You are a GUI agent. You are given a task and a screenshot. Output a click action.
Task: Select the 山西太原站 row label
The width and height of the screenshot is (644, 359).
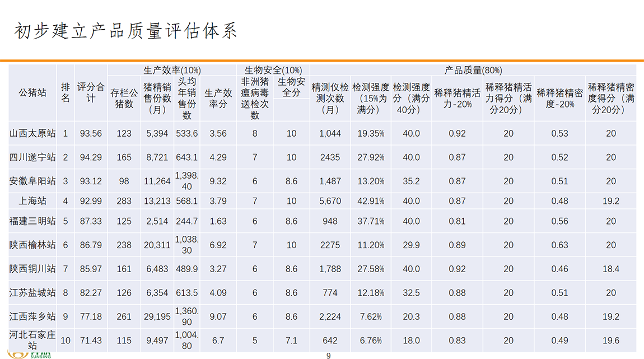pyautogui.click(x=32, y=133)
